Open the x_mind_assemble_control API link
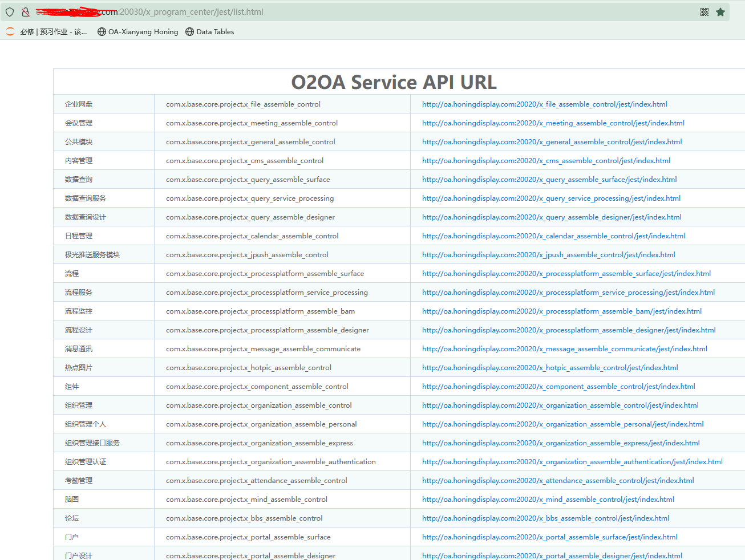 (x=548, y=500)
